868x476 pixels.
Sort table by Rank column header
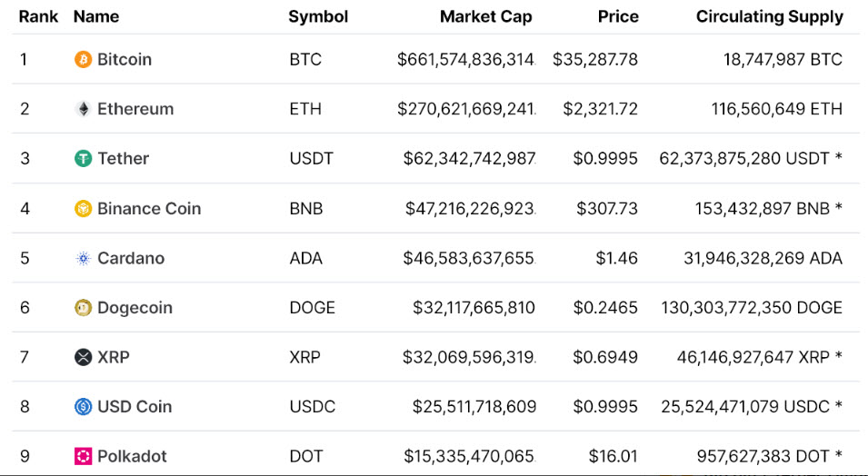[x=38, y=16]
